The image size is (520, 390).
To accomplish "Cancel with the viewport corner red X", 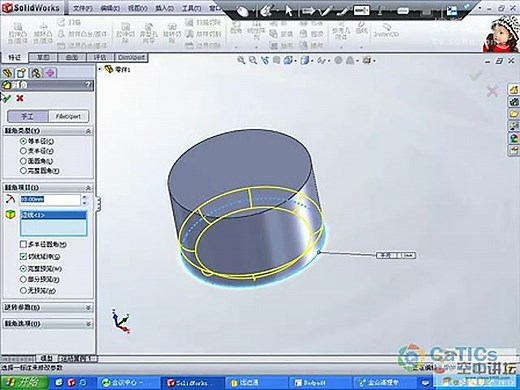I will [492, 91].
